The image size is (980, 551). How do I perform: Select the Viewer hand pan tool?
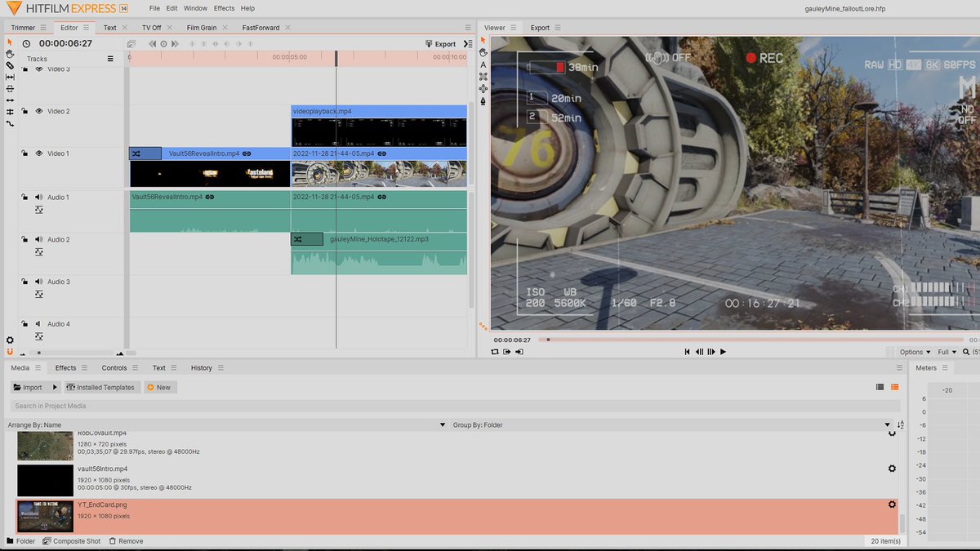coord(483,52)
